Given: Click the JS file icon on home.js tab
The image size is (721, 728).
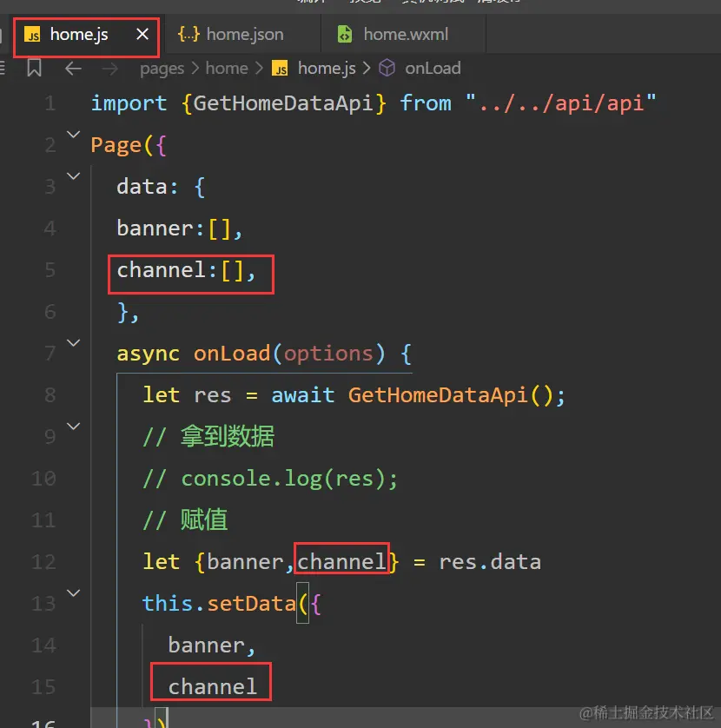Looking at the screenshot, I should click(33, 36).
